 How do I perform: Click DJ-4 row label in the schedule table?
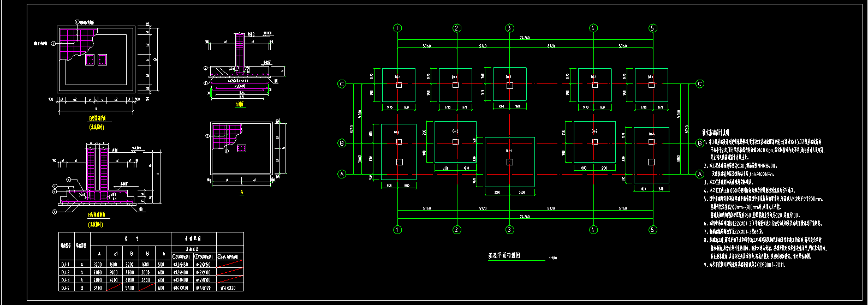tap(66, 288)
